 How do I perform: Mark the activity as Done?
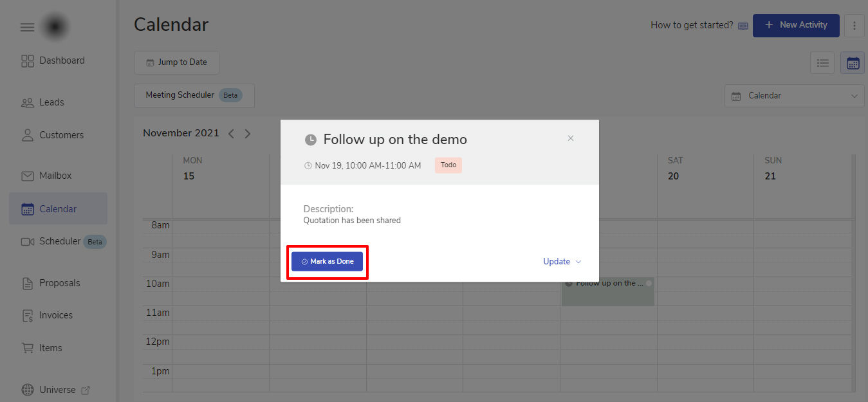pos(327,262)
